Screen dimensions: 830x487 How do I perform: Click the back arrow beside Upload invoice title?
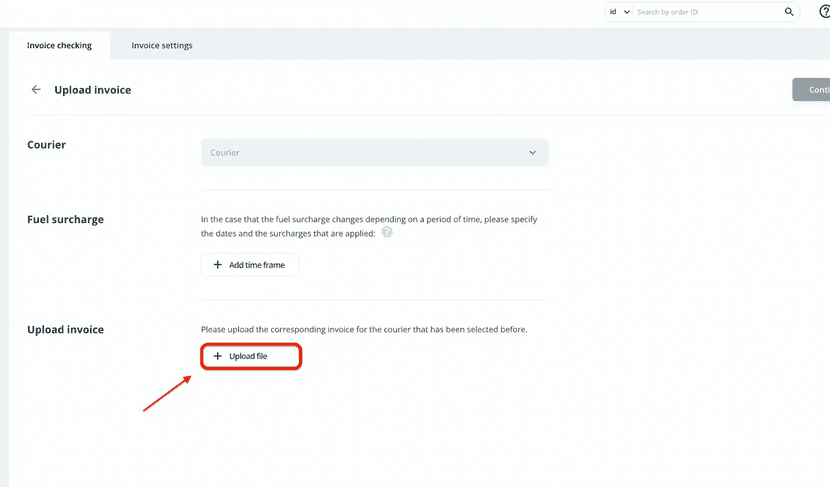click(36, 90)
